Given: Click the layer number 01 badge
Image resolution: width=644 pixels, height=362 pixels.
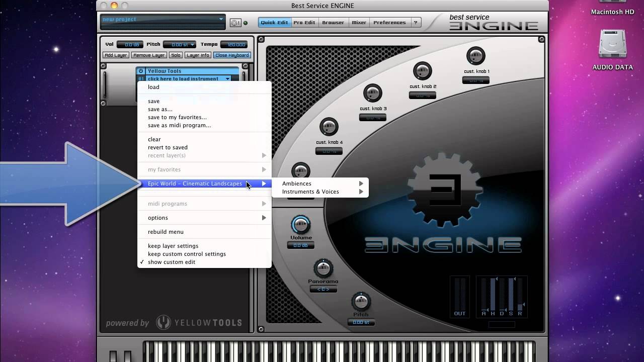Looking at the screenshot, I should 141,79.
